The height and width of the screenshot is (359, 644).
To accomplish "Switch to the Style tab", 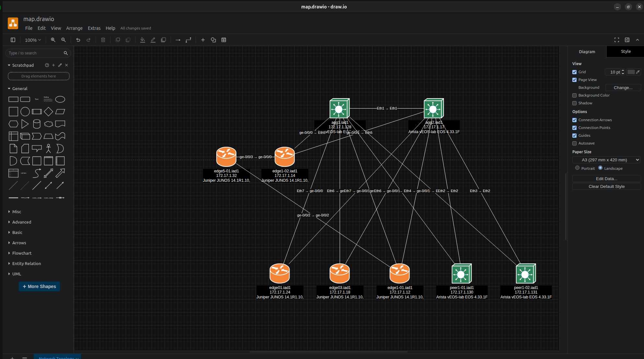I will 626,52.
